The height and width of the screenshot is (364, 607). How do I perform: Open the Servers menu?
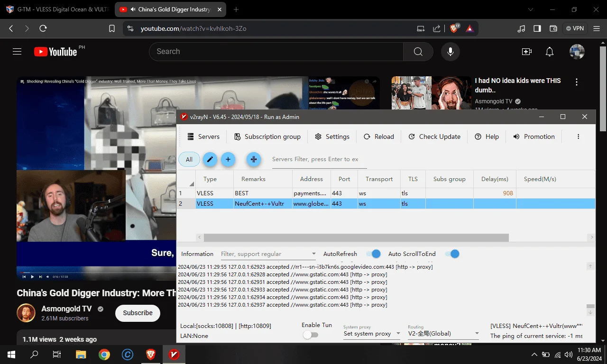click(203, 136)
